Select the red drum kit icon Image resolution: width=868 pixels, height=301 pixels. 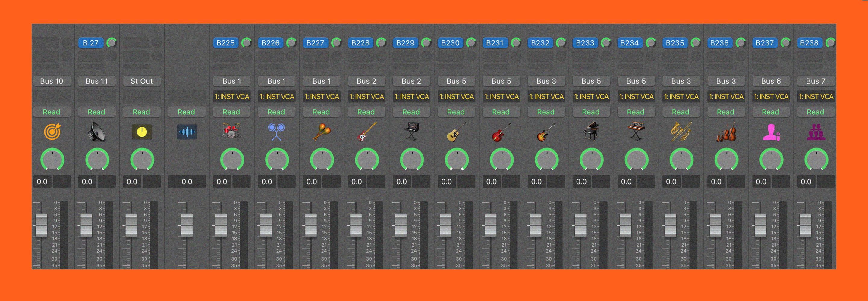click(x=232, y=131)
